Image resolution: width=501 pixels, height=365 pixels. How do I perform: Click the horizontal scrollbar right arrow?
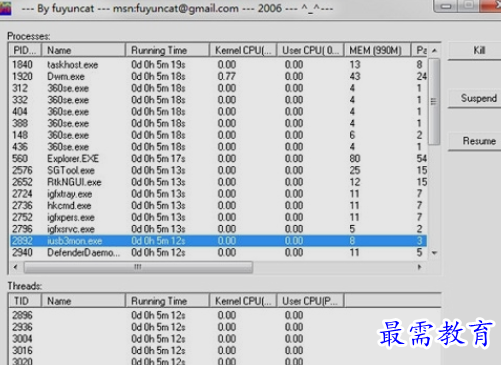coord(420,267)
